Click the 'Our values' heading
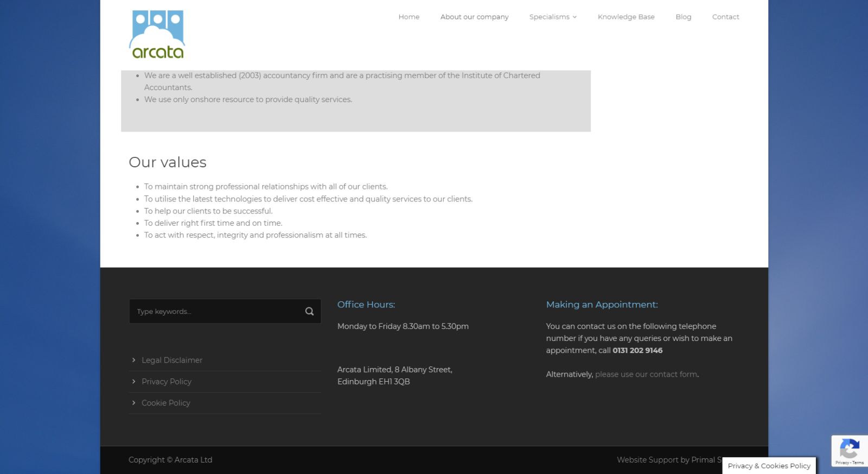Image resolution: width=868 pixels, height=474 pixels. click(x=168, y=162)
